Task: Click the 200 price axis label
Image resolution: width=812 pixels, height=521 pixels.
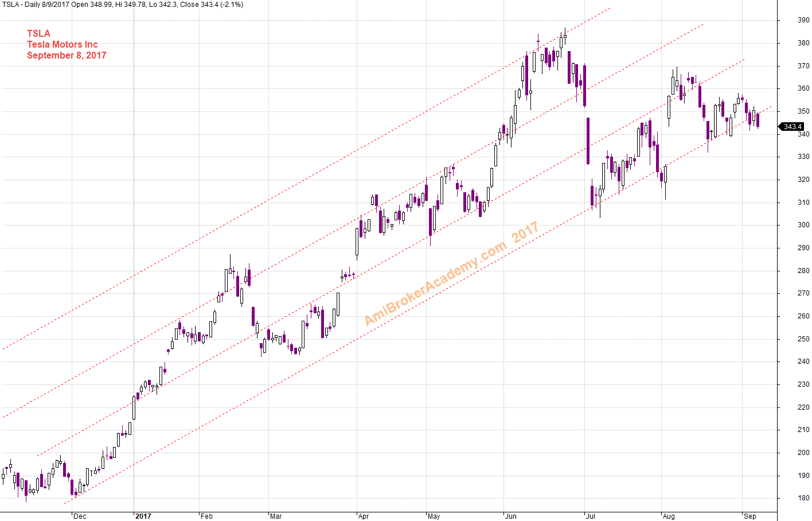Action: [803, 453]
